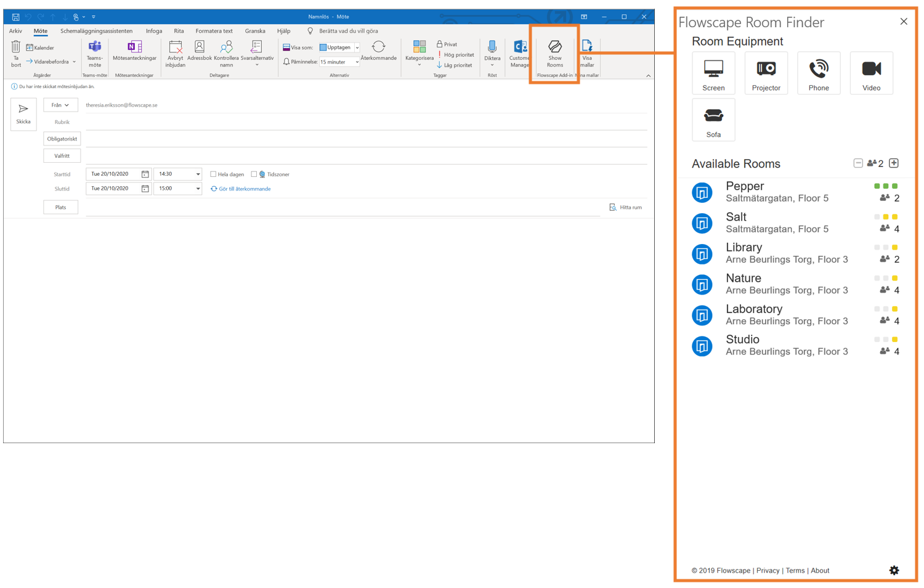Image resolution: width=924 pixels, height=588 pixels.
Task: Switch to the Rita tab
Action: 179,31
